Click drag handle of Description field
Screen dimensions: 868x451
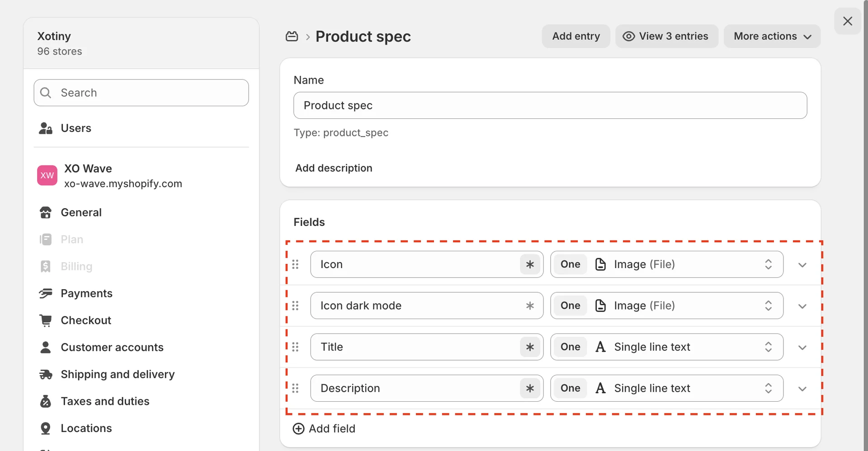coord(295,388)
